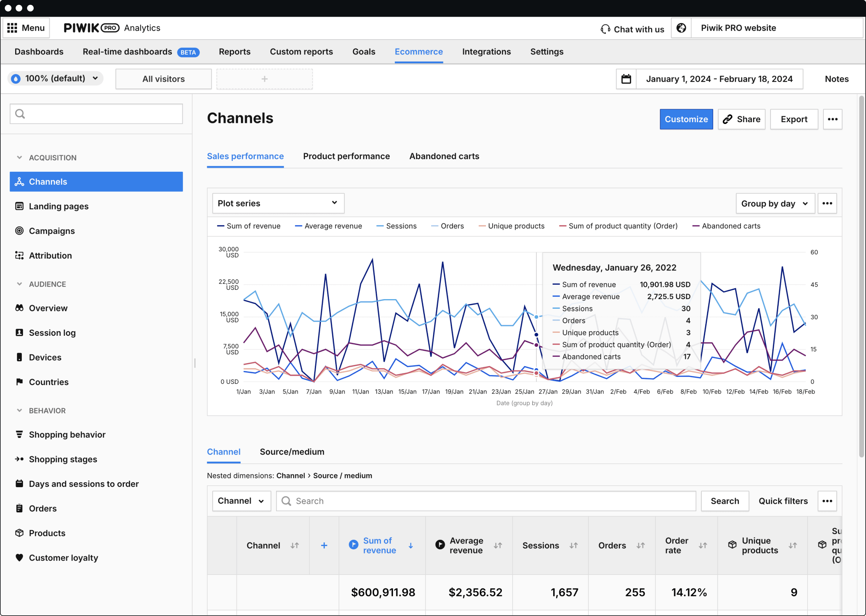Go to the Dashboards tab
The height and width of the screenshot is (616, 866).
39,51
